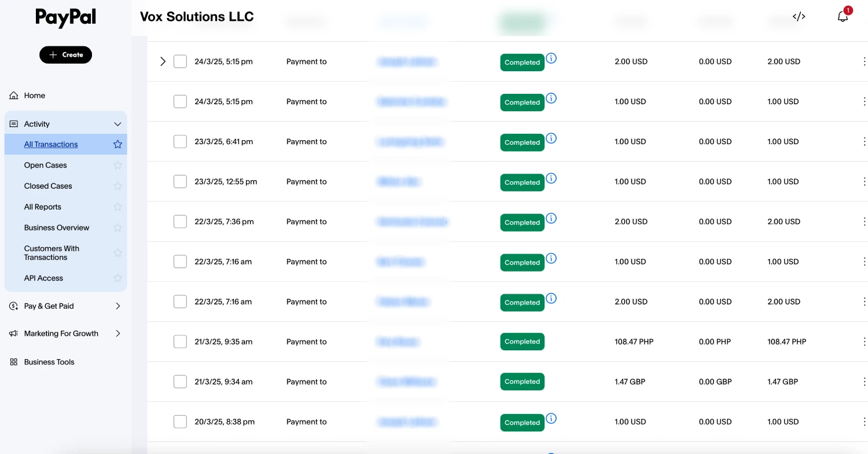The height and width of the screenshot is (454, 868).
Task: Click the Activity icon in the sidebar
Action: coord(13,123)
